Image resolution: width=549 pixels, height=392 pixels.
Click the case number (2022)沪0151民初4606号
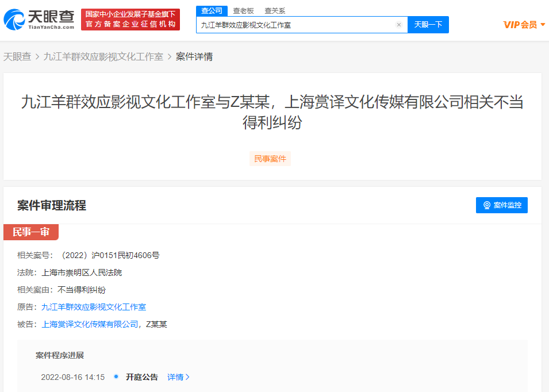pos(110,256)
